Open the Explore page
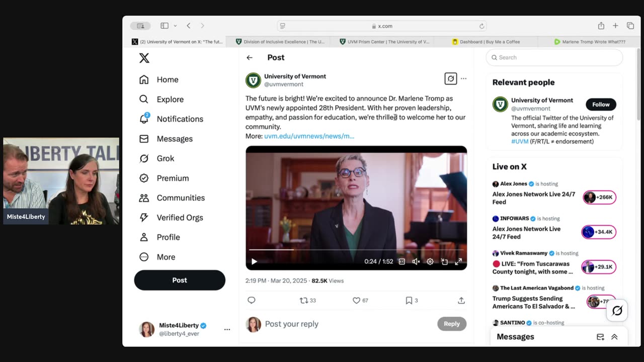Screen dimensions: 644x362 pos(162,99)
